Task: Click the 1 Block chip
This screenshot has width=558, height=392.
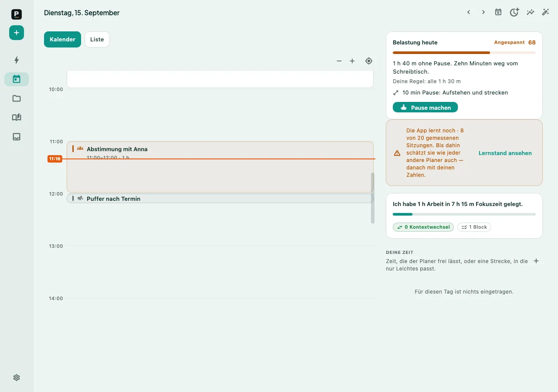Action: (474, 227)
